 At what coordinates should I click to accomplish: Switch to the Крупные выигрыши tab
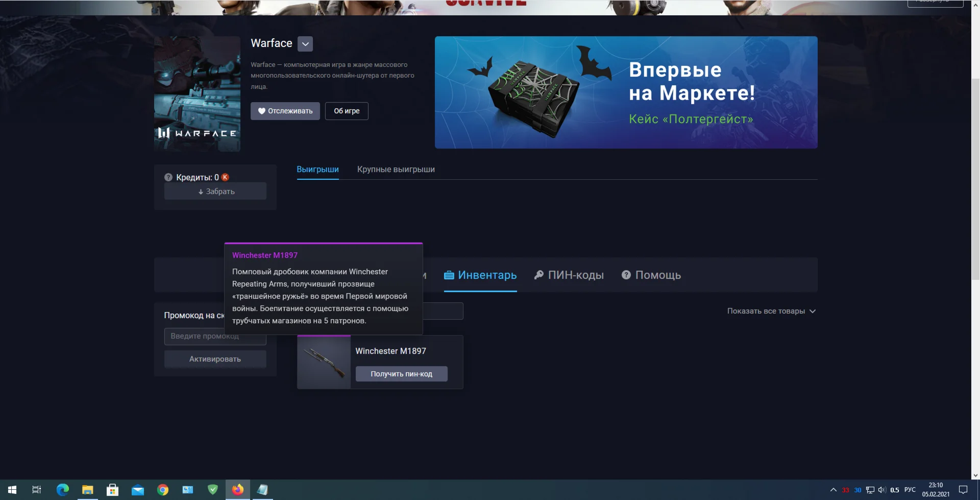[396, 170]
